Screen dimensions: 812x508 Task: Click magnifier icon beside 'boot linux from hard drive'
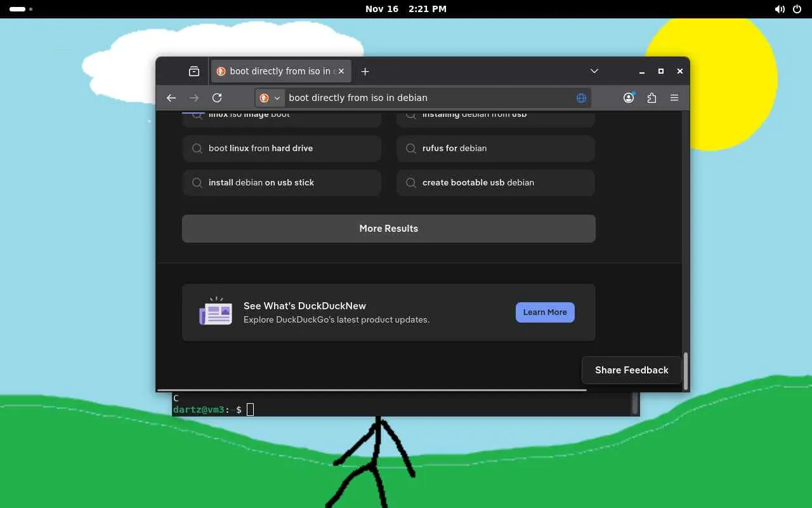[197, 148]
